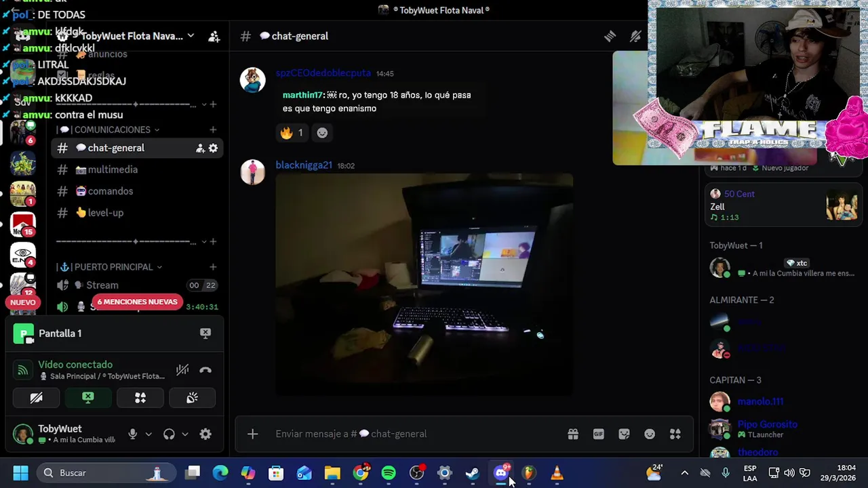Turn on the camera in voice panel
868x488 pixels.
(x=36, y=398)
